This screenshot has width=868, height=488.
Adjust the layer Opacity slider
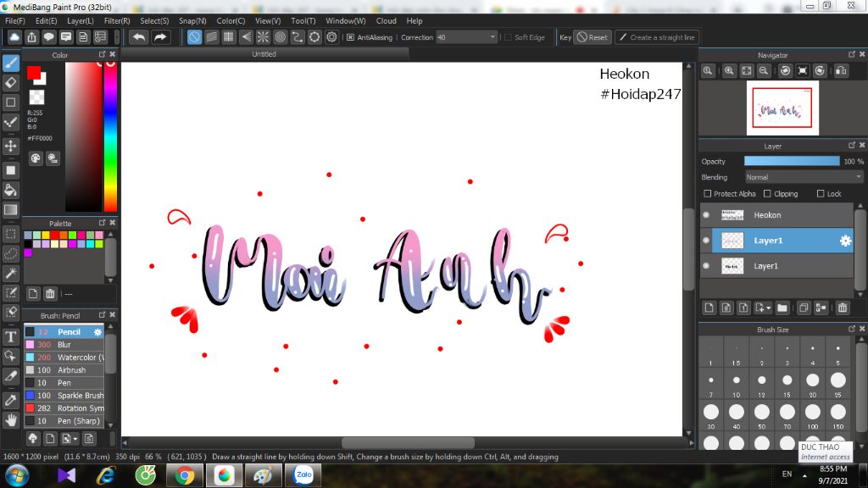792,161
